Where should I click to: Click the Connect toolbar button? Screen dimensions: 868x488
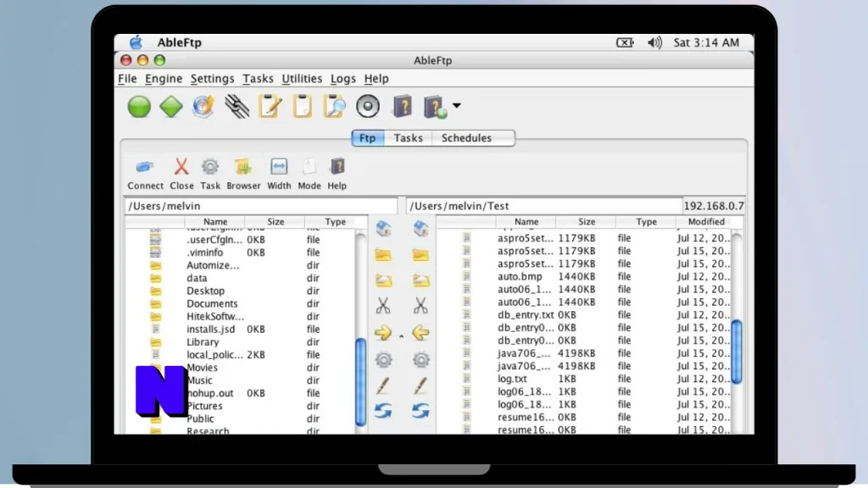coord(145,175)
